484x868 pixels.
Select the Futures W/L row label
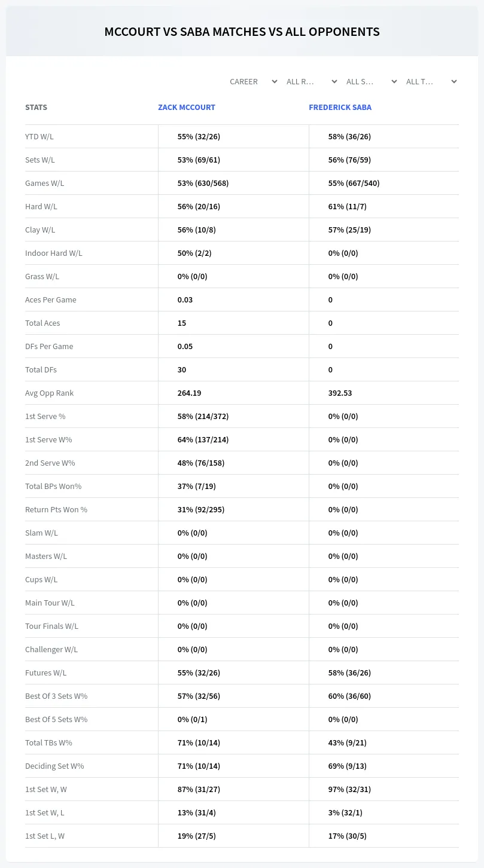(x=46, y=673)
